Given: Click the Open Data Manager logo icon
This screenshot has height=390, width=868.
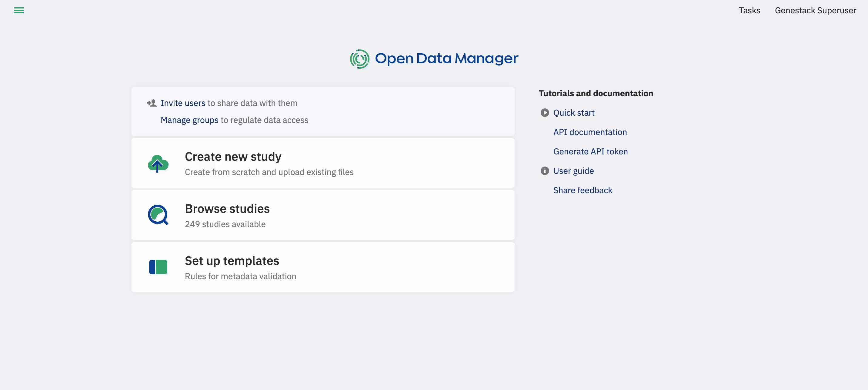Looking at the screenshot, I should tap(359, 59).
